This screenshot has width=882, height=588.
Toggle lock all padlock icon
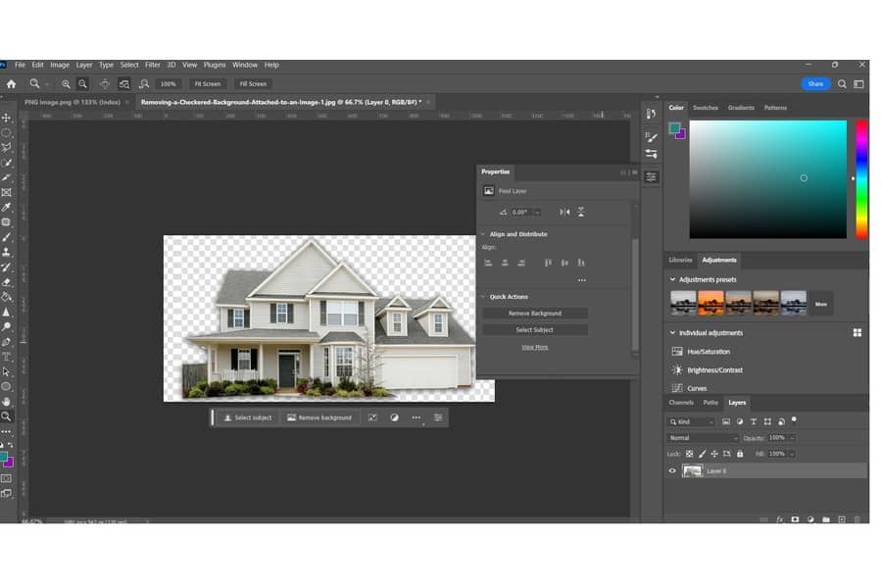point(740,454)
